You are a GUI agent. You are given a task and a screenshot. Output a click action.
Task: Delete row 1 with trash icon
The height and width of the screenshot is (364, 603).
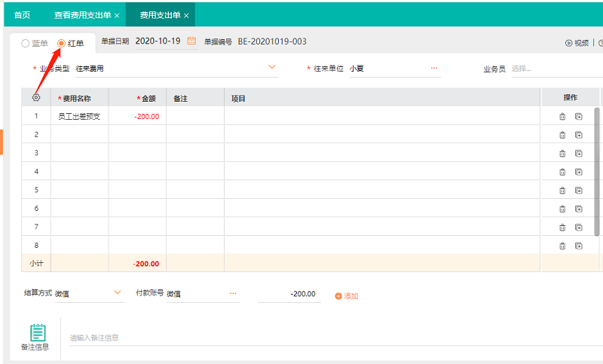tap(562, 117)
